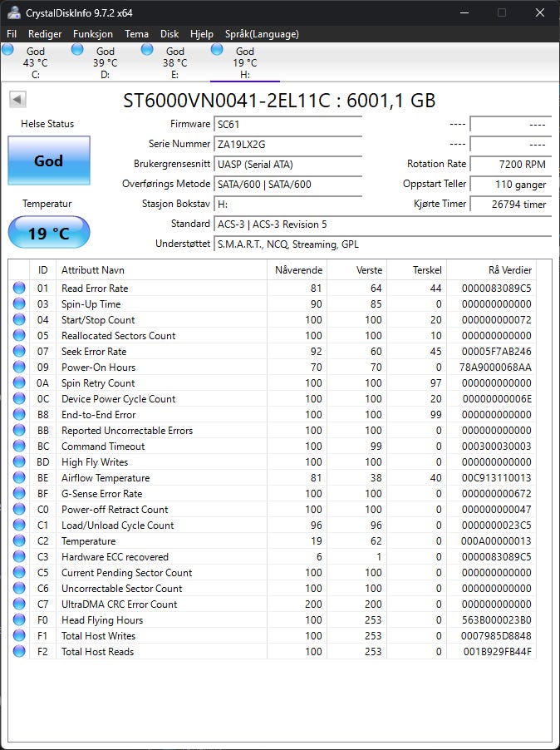This screenshot has width=560, height=750.
Task: Click status orb for Current Pending Sector Count
Action: pyautogui.click(x=19, y=572)
